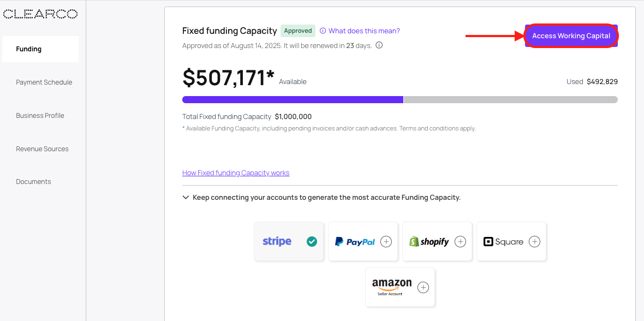
Task: Click the plus icon on Shopify card
Action: [460, 241]
